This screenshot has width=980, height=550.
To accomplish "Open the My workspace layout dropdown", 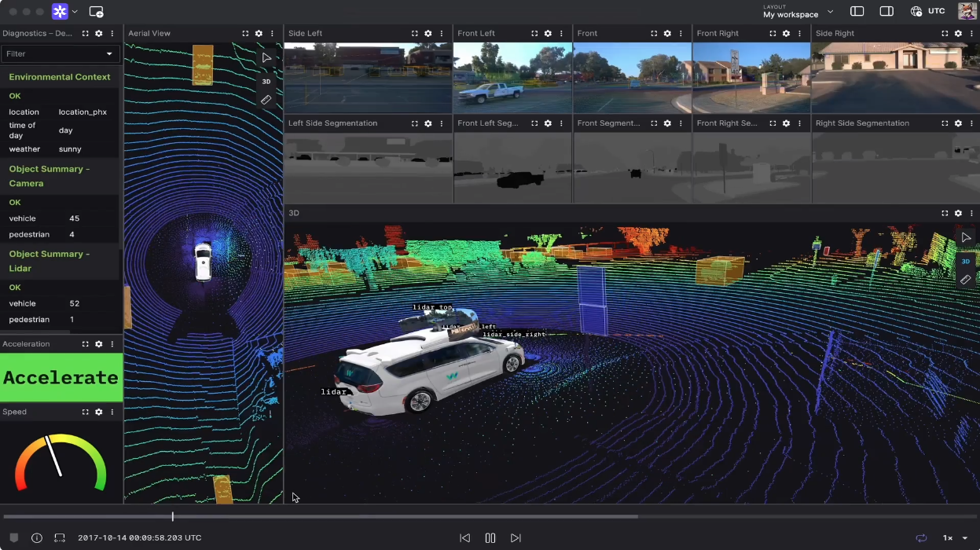I will point(798,12).
